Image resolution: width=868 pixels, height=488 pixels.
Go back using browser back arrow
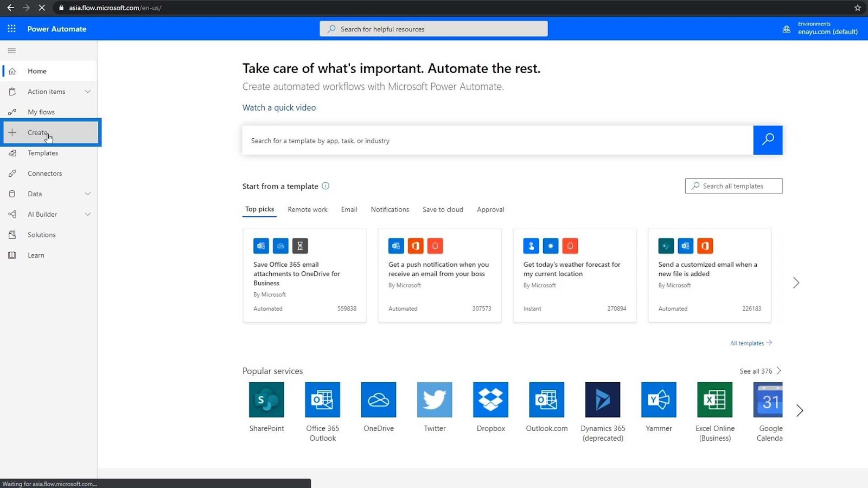(x=10, y=8)
